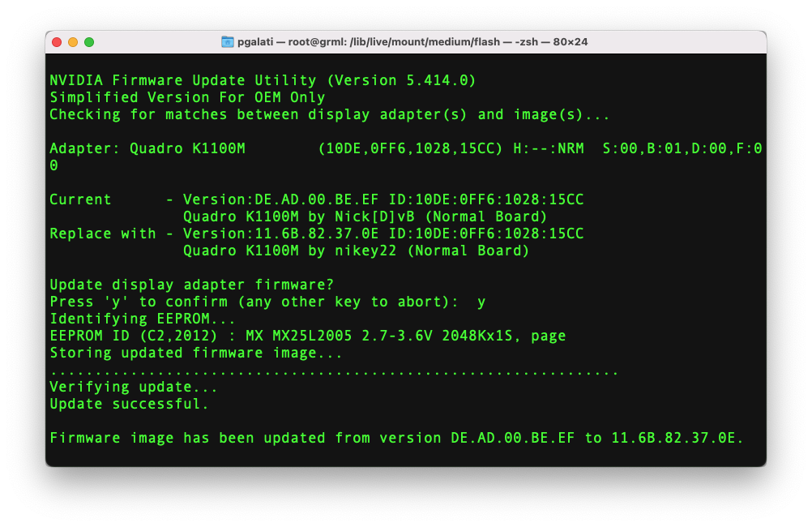Click the red close window button
The height and width of the screenshot is (527, 812).
click(57, 42)
